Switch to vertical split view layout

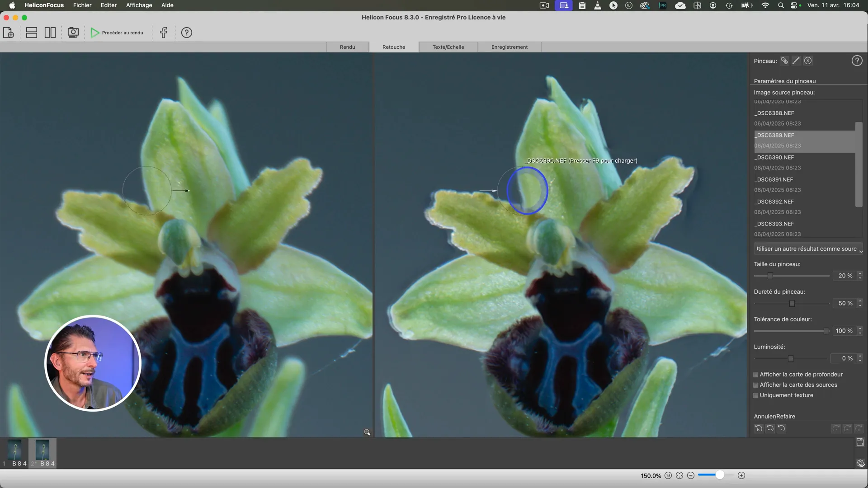[50, 33]
